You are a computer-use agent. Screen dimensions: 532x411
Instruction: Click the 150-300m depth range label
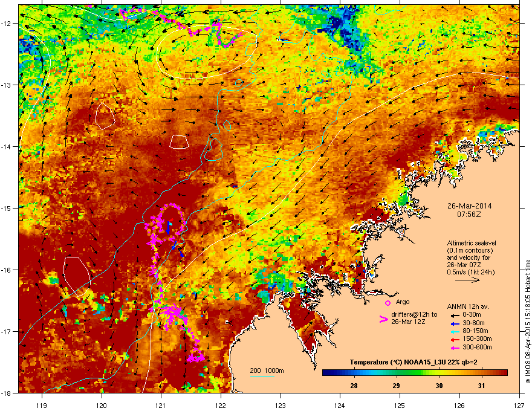tap(477, 338)
